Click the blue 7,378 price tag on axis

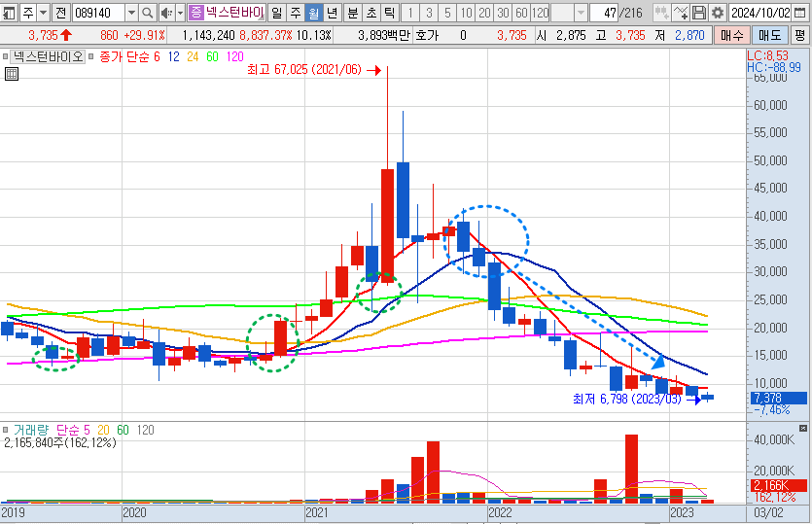pyautogui.click(x=778, y=399)
